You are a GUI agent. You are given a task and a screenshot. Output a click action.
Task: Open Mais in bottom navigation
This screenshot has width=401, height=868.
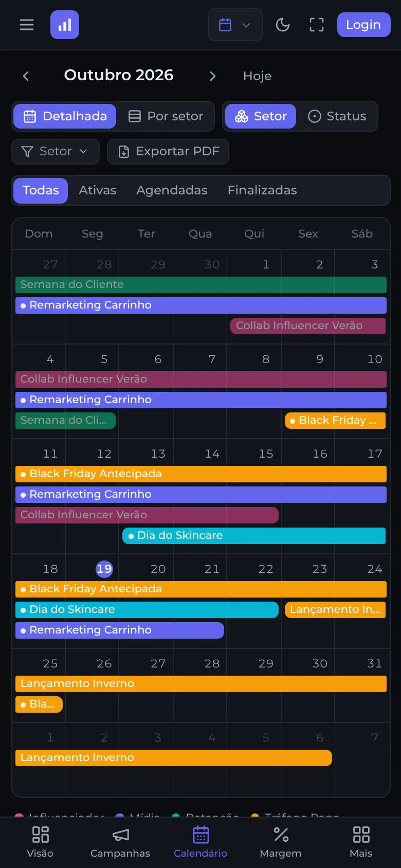(361, 842)
